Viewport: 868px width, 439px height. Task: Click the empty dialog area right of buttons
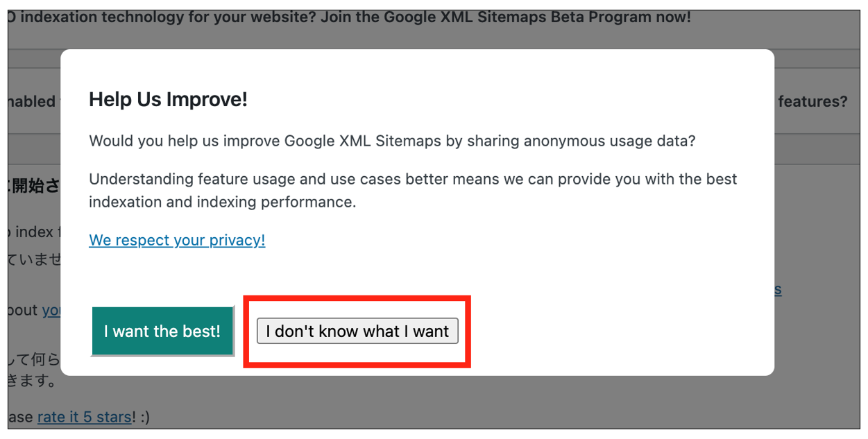click(618, 332)
